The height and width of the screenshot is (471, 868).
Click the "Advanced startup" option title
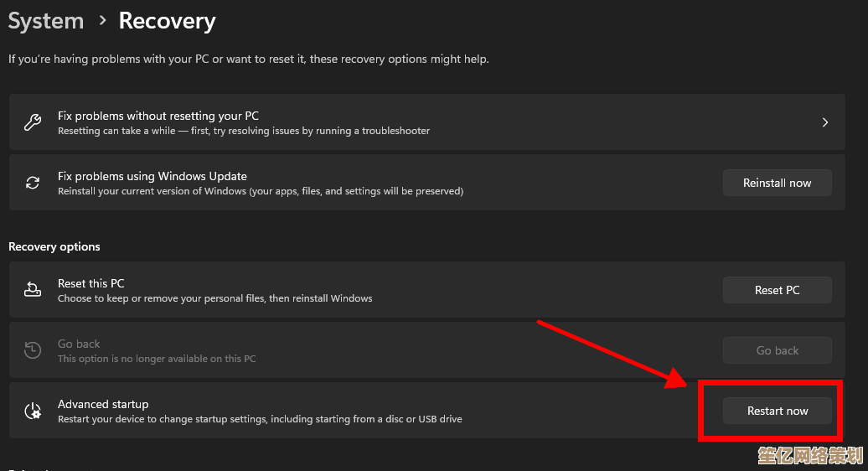coord(103,404)
